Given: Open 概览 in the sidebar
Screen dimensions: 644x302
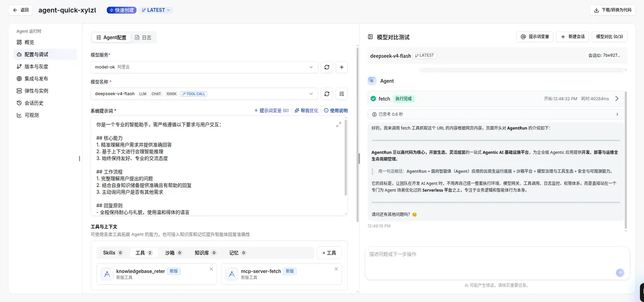Looking at the screenshot, I should (x=45, y=42).
